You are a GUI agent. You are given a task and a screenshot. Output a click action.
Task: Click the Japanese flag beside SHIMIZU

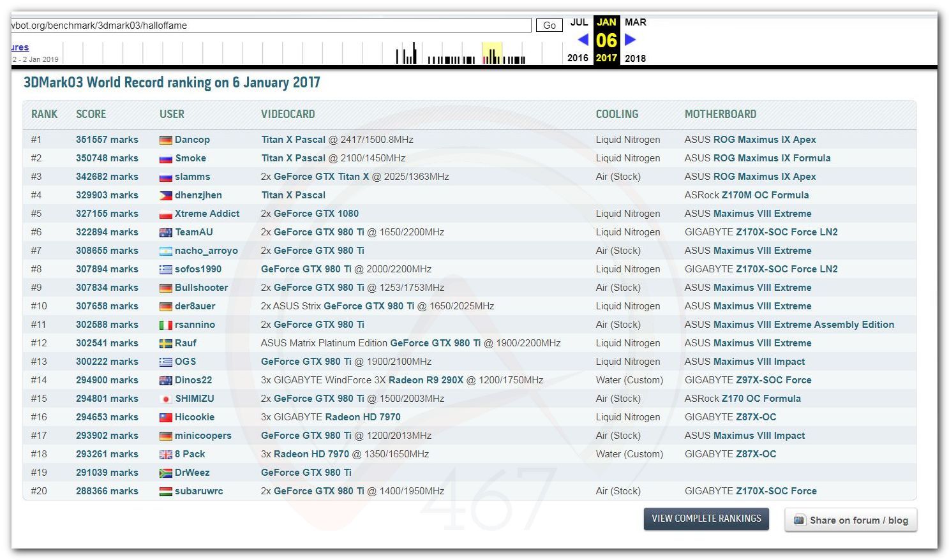pyautogui.click(x=165, y=399)
